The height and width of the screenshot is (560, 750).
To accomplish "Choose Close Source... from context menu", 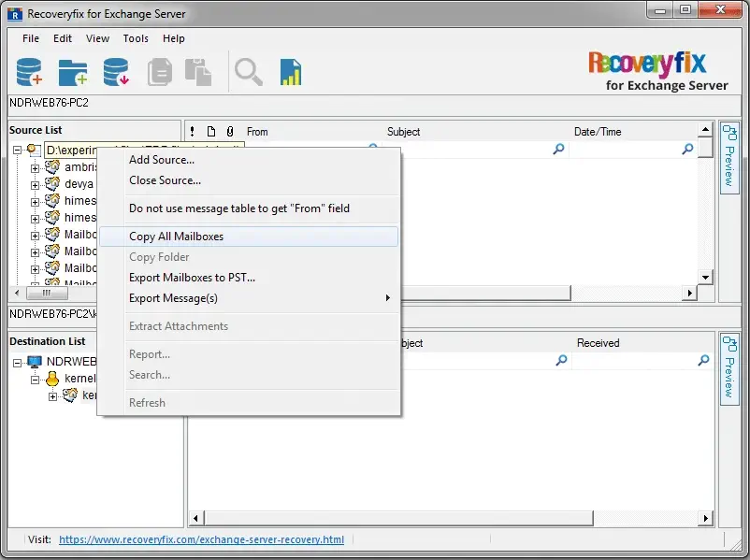I will [249, 180].
